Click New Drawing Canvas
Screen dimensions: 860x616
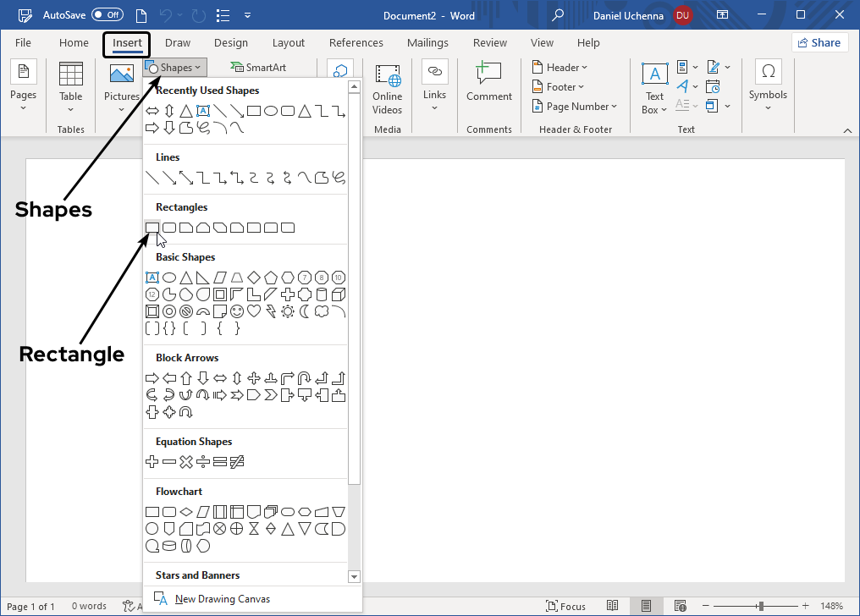[222, 599]
